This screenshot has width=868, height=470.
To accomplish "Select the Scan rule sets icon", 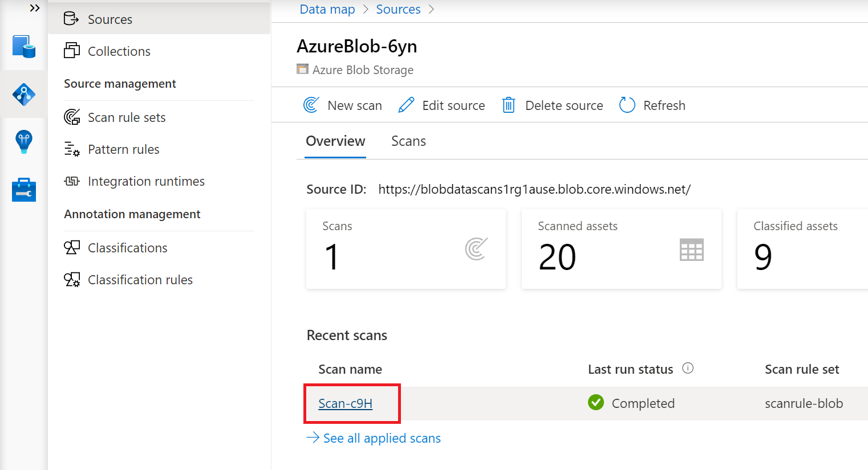I will tap(72, 117).
